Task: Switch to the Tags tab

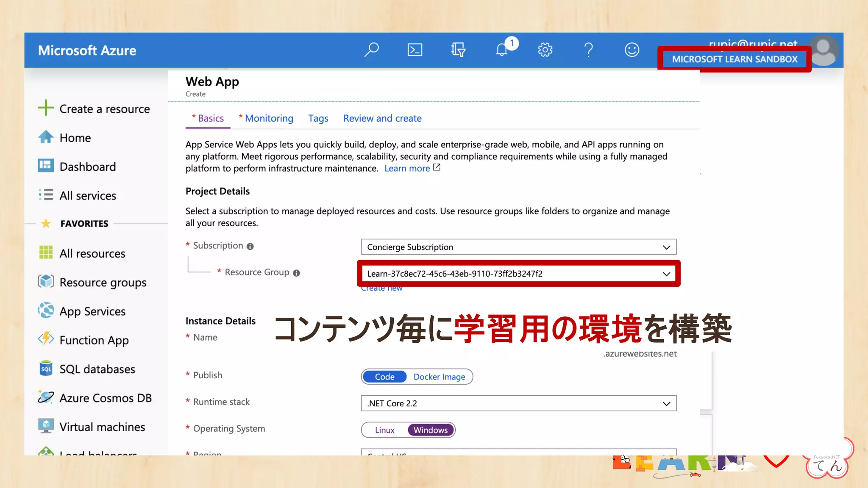Action: 318,118
